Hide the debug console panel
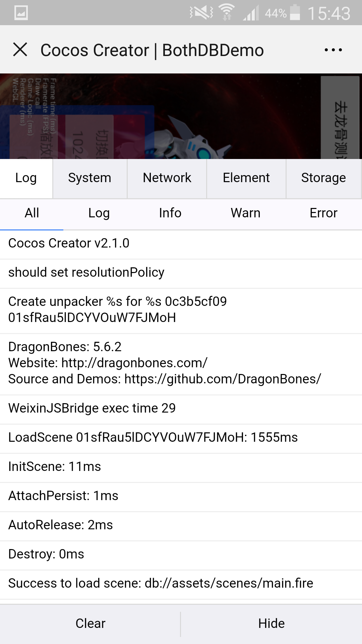The width and height of the screenshot is (362, 644). [x=271, y=624]
